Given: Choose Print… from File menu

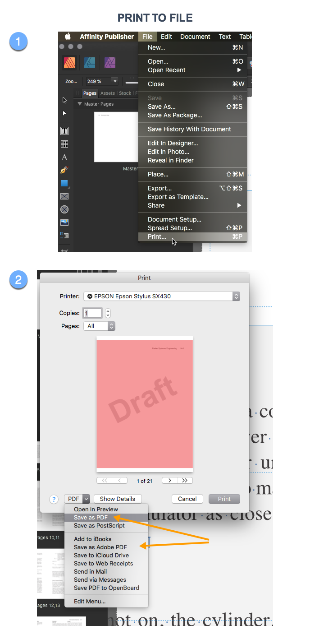Looking at the screenshot, I should click(x=193, y=236).
